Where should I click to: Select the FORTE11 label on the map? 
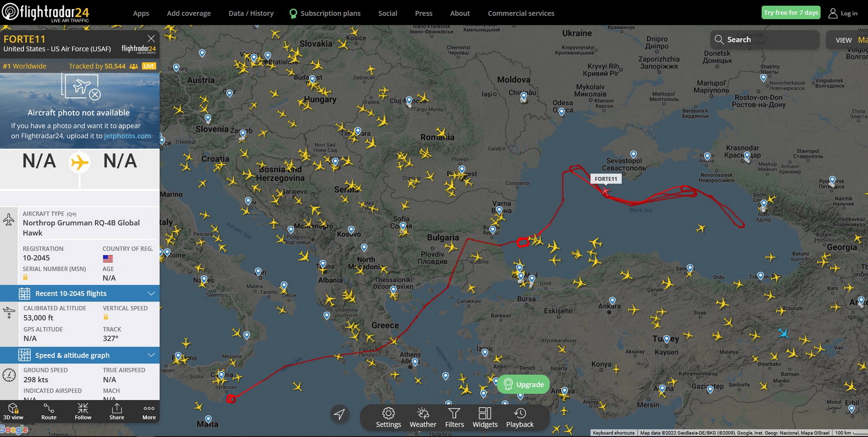(606, 179)
